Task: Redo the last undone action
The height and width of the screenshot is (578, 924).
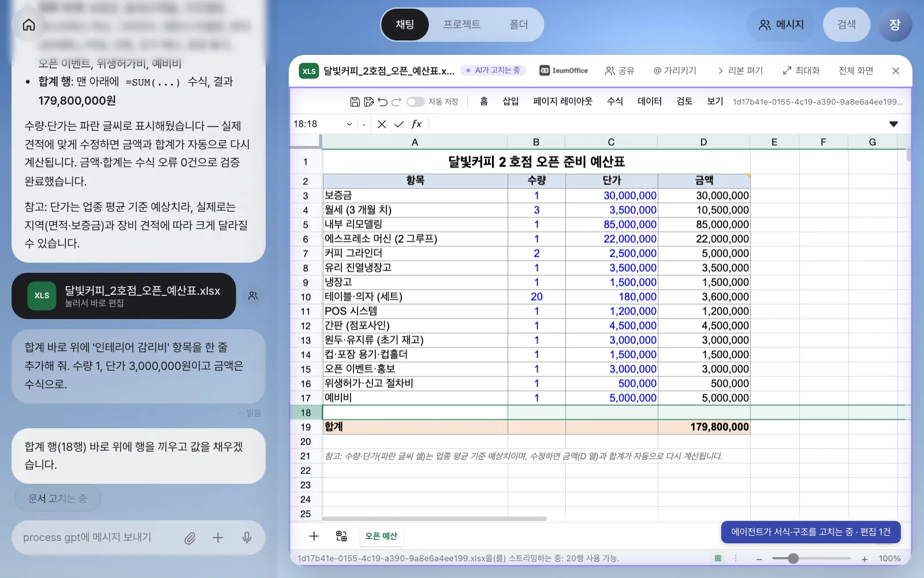Action: (396, 102)
